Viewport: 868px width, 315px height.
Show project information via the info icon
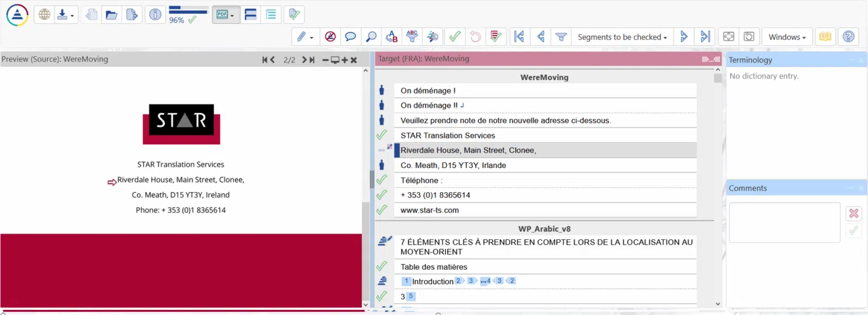[x=155, y=15]
